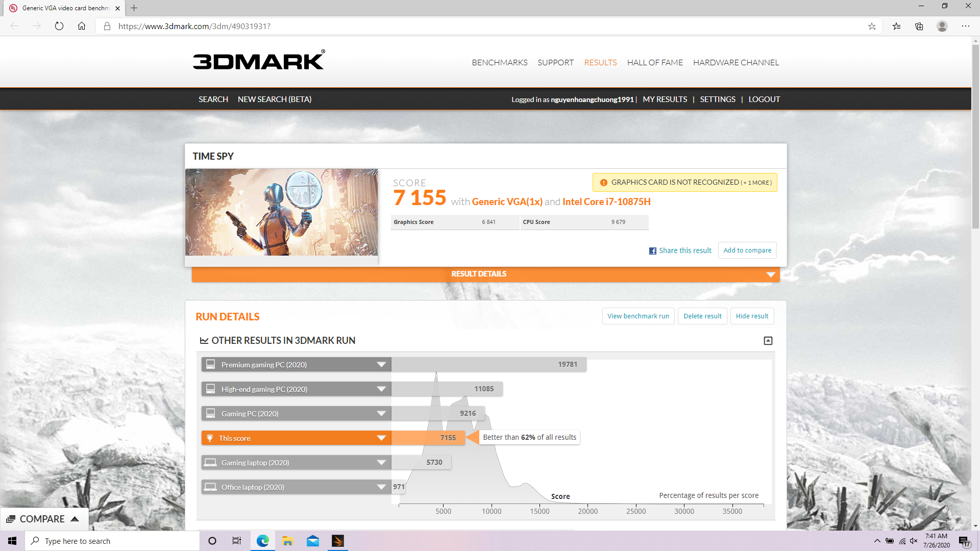
Task: Open the Generic VGA(1x) hardware link
Action: tap(507, 202)
